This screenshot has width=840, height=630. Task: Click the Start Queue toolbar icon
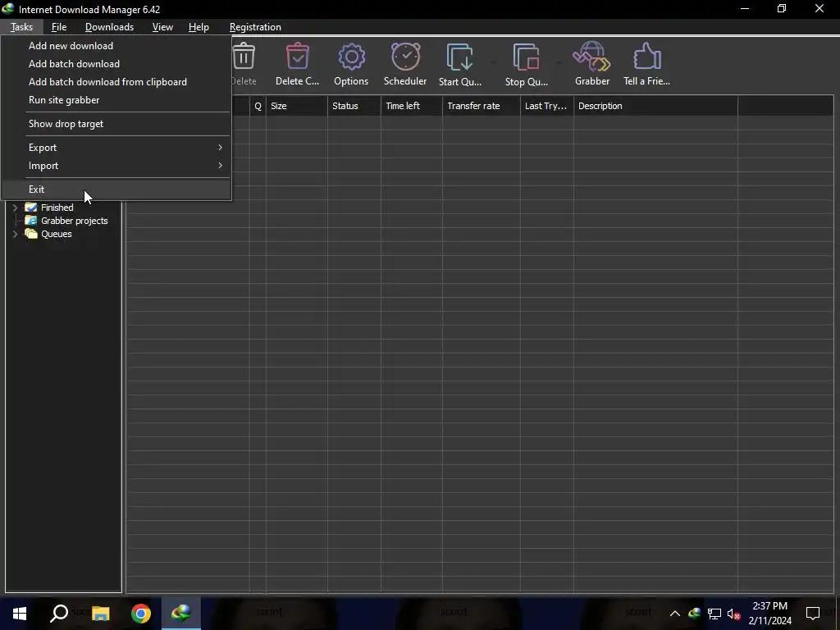tap(459, 57)
